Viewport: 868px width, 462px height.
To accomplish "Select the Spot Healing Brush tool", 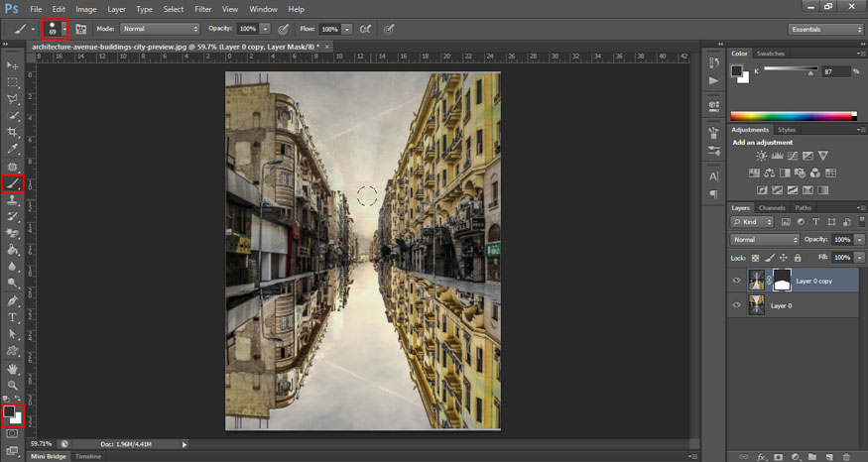I will tap(12, 166).
